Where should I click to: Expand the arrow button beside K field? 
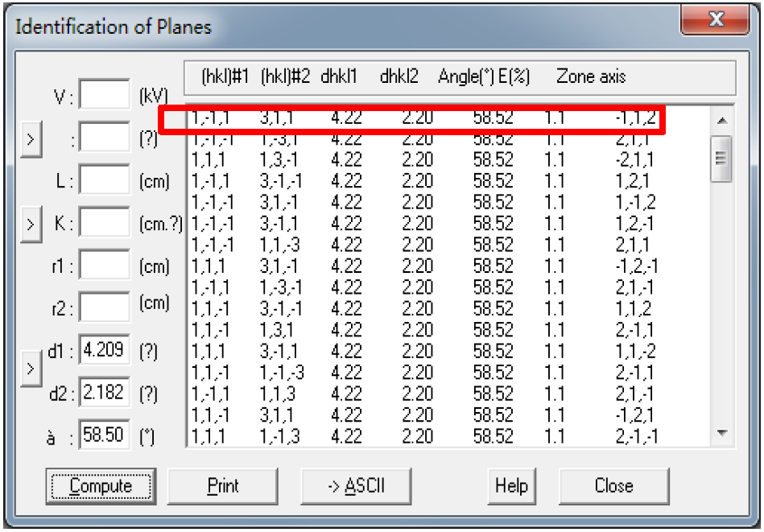tap(31, 224)
